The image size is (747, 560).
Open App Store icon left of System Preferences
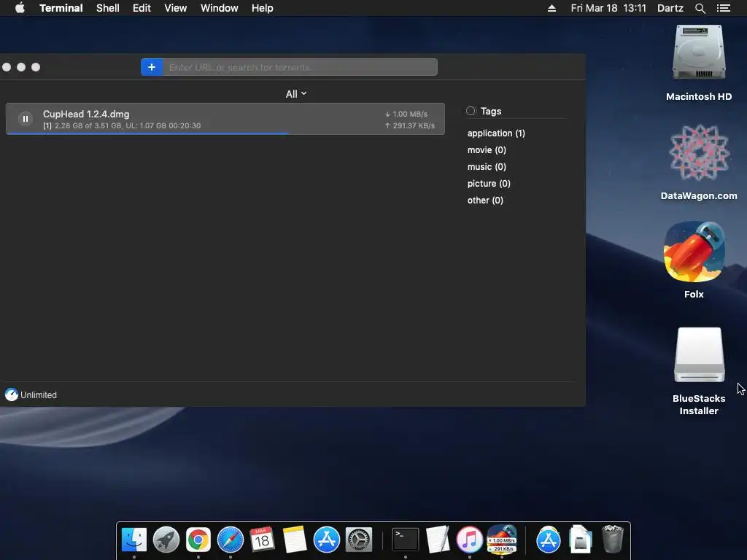327,540
